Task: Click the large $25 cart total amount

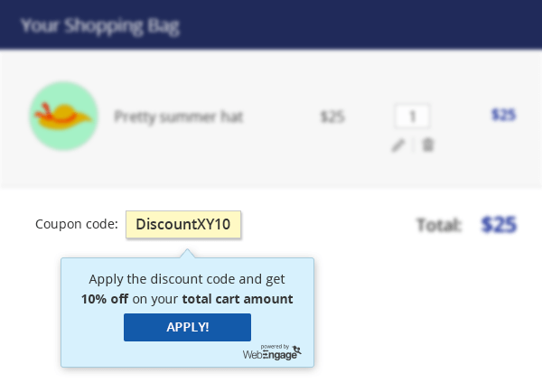Action: pyautogui.click(x=499, y=224)
